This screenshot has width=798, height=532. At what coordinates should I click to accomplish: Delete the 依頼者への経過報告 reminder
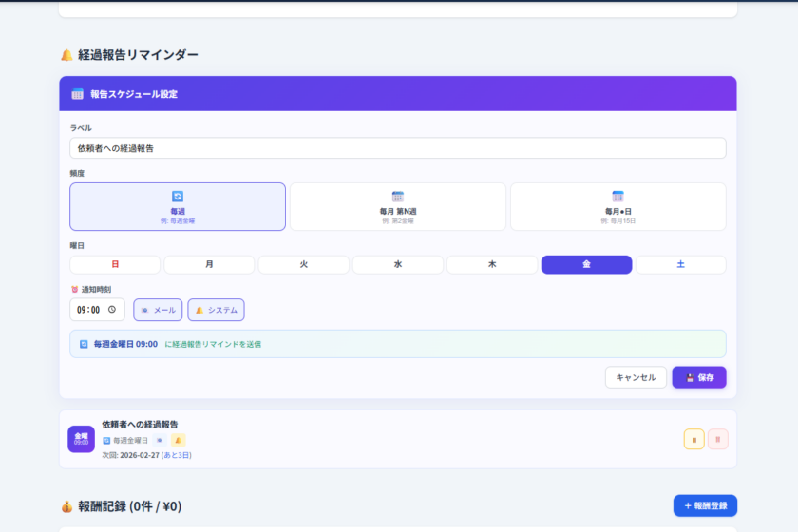[x=718, y=439]
